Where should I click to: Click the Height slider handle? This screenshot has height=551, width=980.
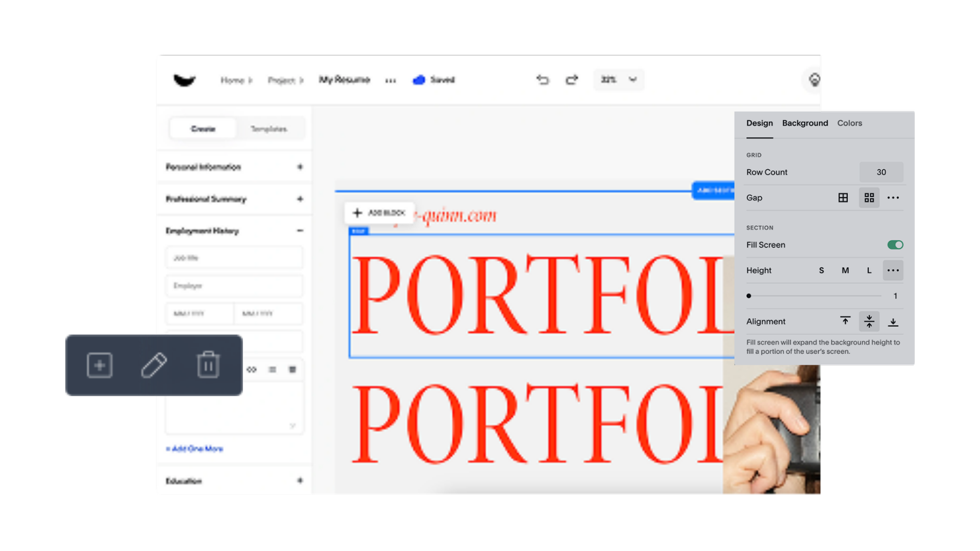pos(749,296)
